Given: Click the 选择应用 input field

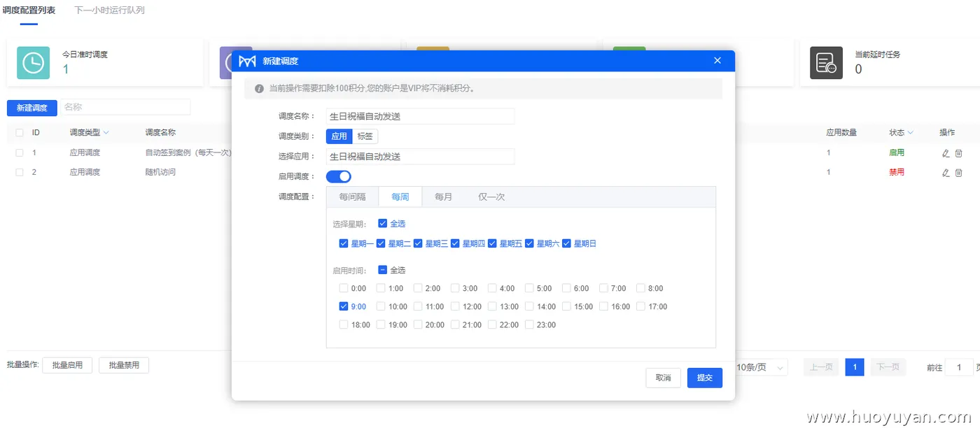Looking at the screenshot, I should 421,157.
